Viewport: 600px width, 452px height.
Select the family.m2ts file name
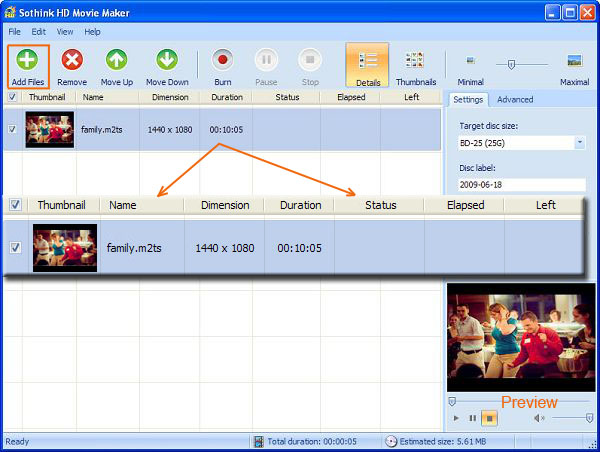(101, 130)
